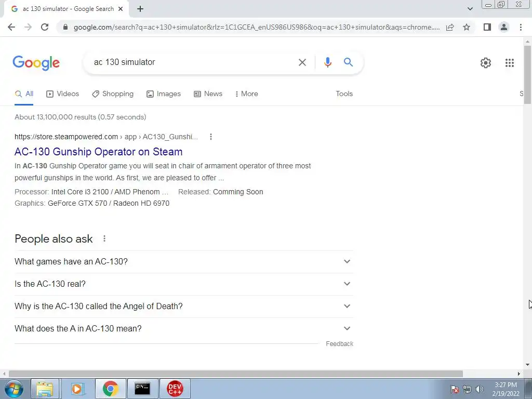532x399 pixels.
Task: Open a new tab with the plus button
Action: point(140,9)
